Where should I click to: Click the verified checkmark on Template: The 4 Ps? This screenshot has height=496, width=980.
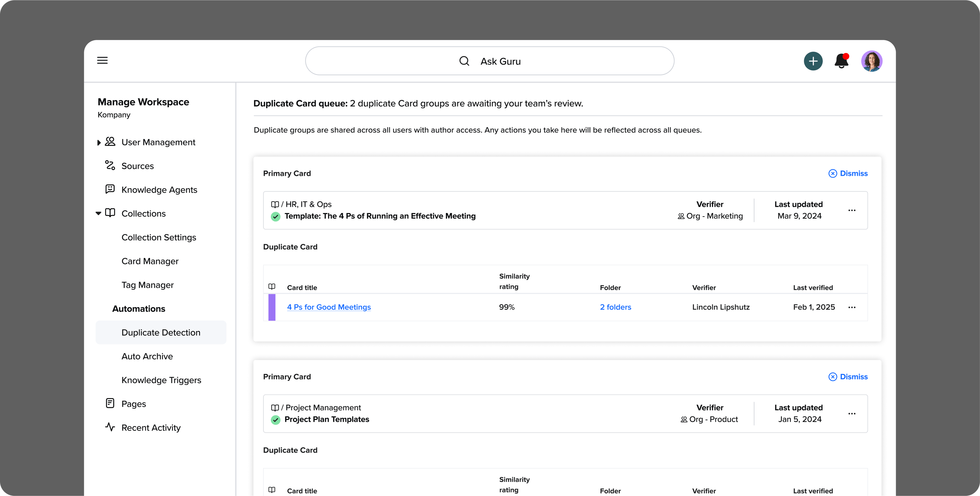coord(275,217)
